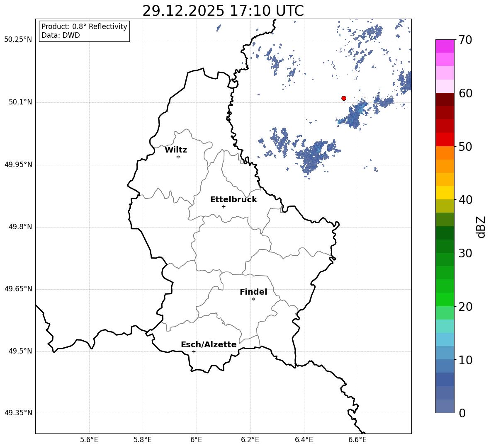
Task: Click the Esch/Alzette city label
Action: tap(209, 344)
